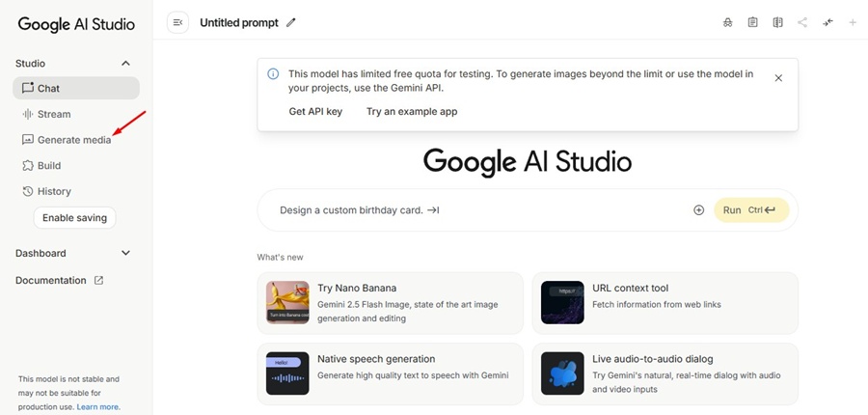Open the Try Nano Banana card

[x=391, y=303]
